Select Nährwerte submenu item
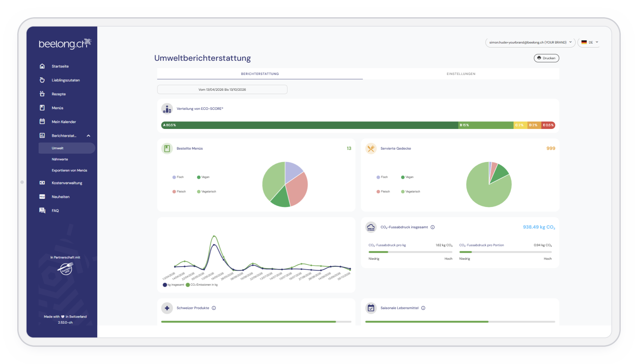638x364 pixels. click(60, 159)
